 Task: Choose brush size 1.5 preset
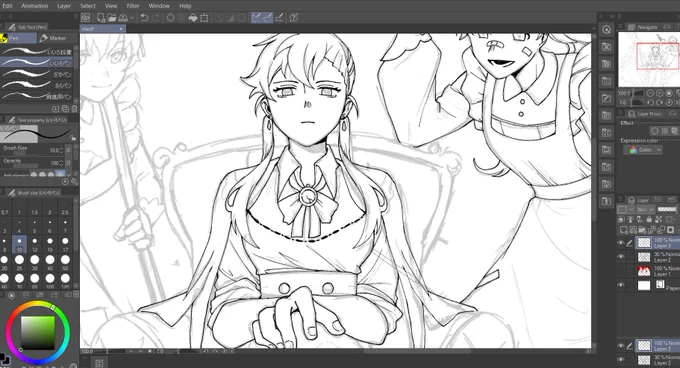coord(34,209)
